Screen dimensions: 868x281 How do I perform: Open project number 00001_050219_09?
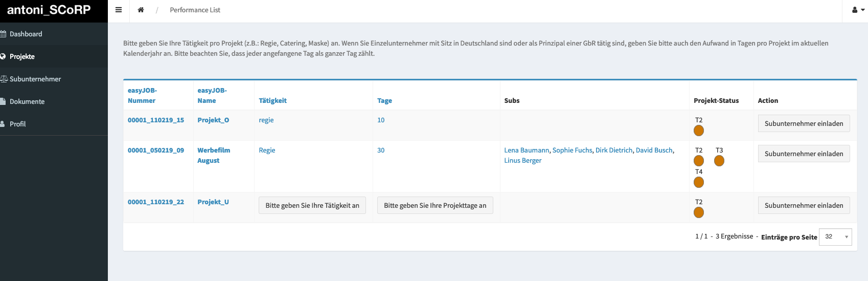pos(156,150)
